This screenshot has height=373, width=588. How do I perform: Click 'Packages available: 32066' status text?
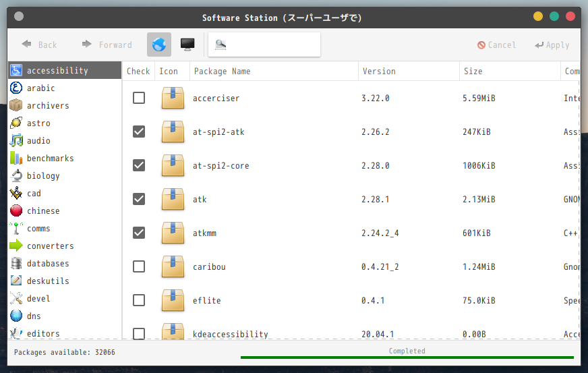coord(65,352)
